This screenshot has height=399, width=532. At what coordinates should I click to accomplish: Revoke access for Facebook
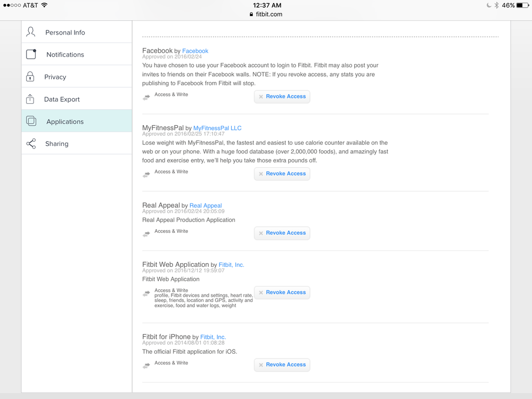[x=282, y=97]
